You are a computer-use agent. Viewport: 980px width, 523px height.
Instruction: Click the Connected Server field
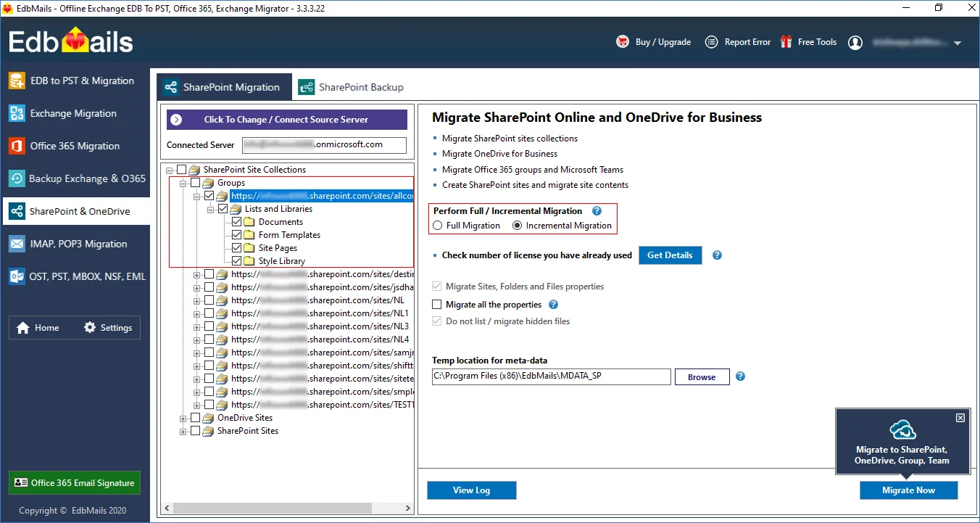coord(324,144)
